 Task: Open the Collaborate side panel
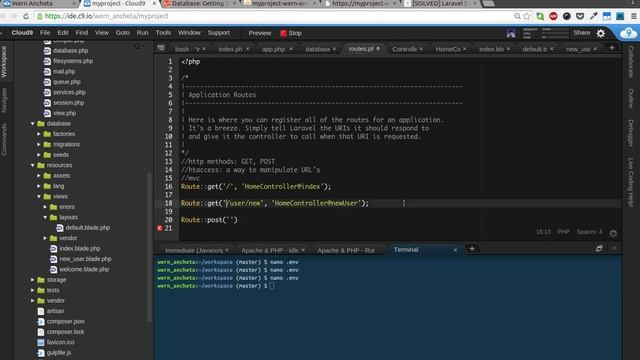[x=631, y=62]
